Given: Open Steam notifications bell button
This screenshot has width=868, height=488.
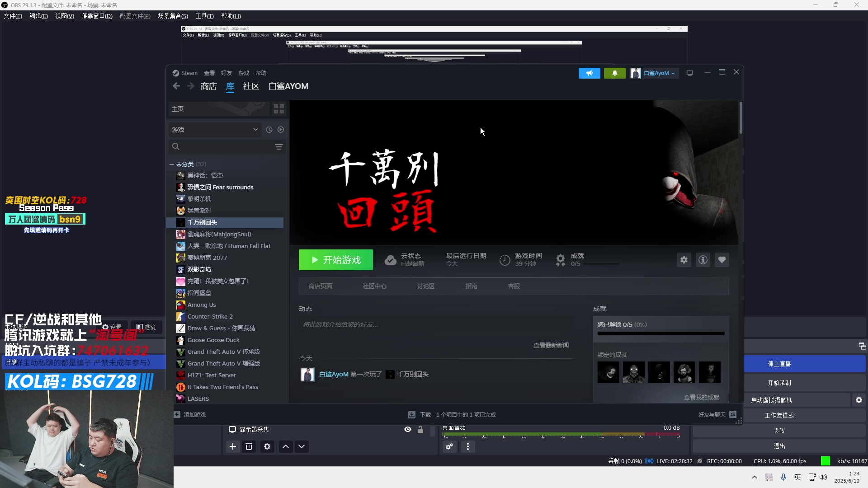Looking at the screenshot, I should pyautogui.click(x=615, y=73).
